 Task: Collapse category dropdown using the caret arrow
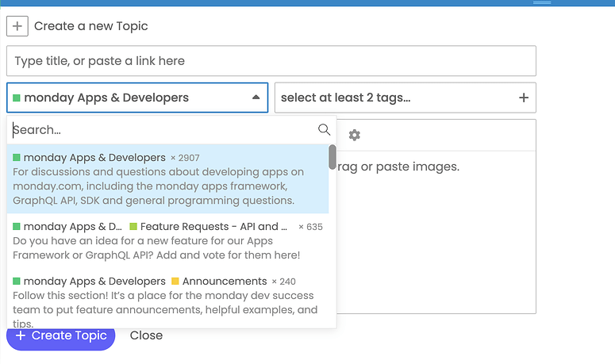(256, 98)
